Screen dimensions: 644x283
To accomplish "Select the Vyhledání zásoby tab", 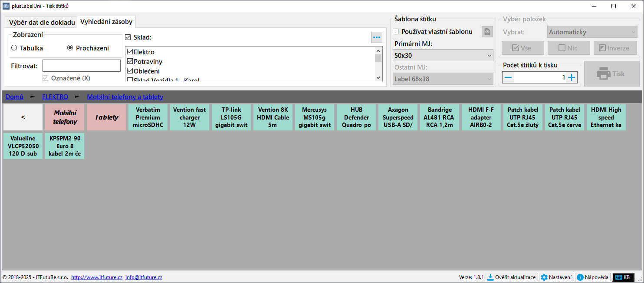I will click(106, 22).
